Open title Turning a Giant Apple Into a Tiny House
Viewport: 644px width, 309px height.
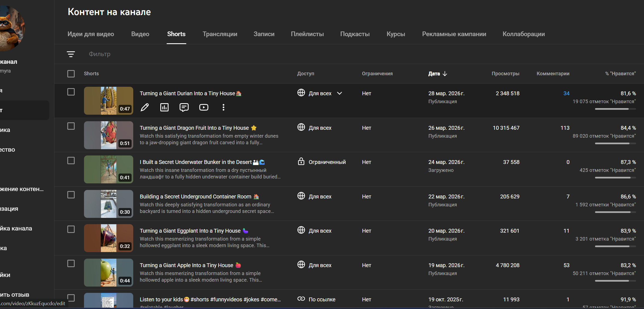[x=186, y=265]
